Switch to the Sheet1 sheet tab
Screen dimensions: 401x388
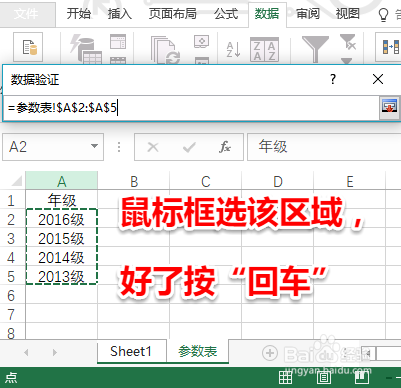pyautogui.click(x=131, y=351)
